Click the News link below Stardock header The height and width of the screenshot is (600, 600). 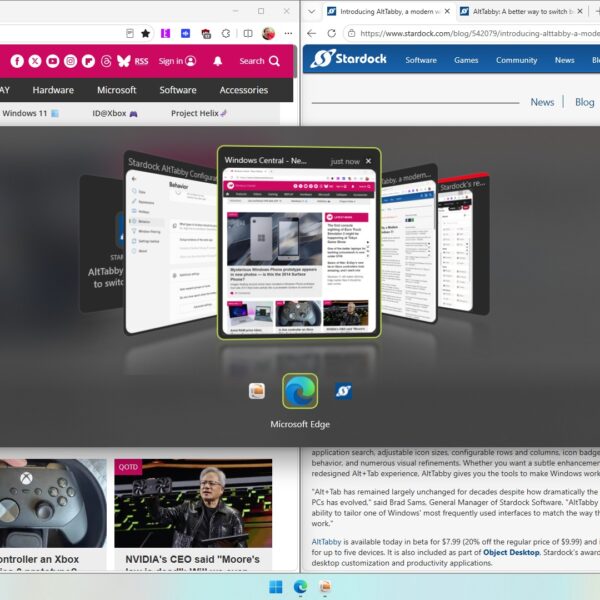pyautogui.click(x=542, y=102)
